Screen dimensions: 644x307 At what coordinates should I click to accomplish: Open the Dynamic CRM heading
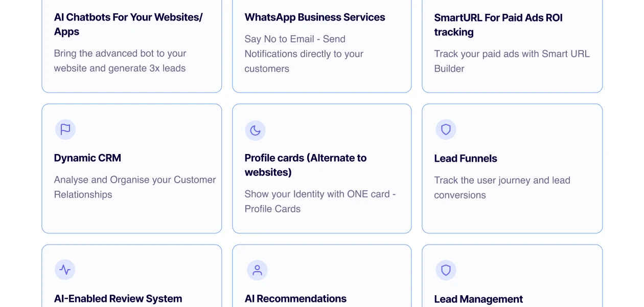87,158
